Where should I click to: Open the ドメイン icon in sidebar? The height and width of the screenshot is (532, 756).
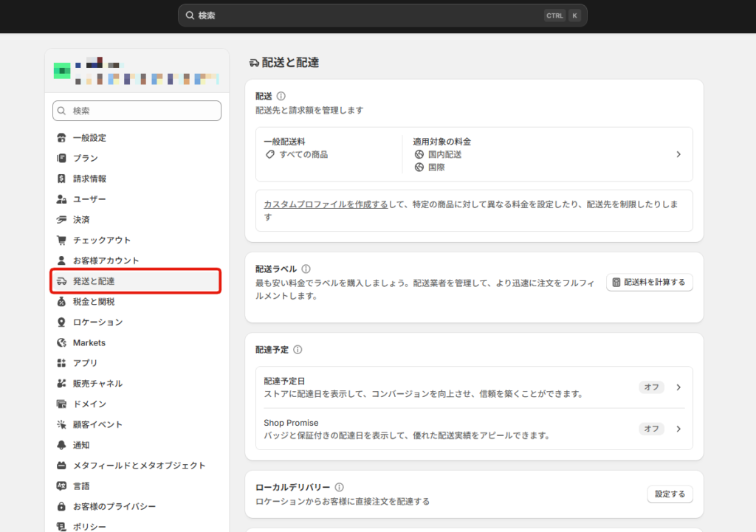(61, 404)
